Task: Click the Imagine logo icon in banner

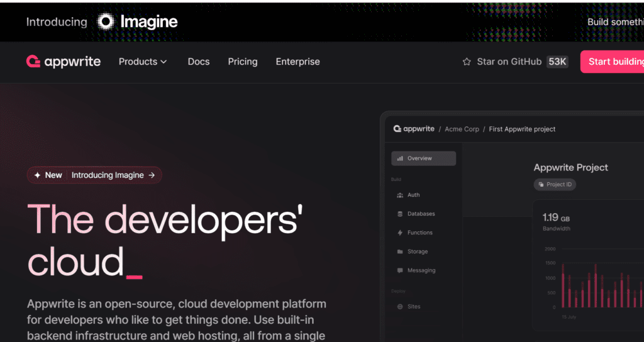Action: pos(106,21)
